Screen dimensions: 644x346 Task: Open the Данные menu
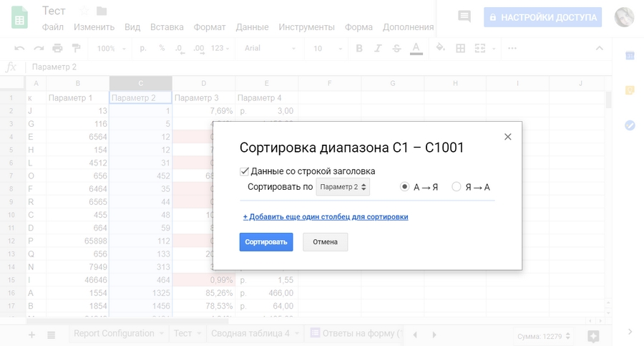click(252, 27)
